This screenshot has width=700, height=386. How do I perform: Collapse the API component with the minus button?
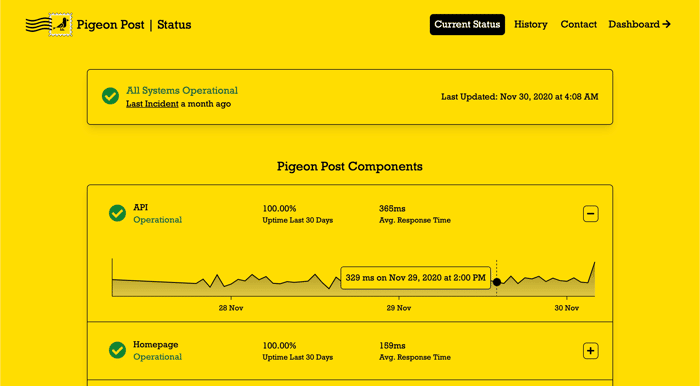[x=591, y=214]
